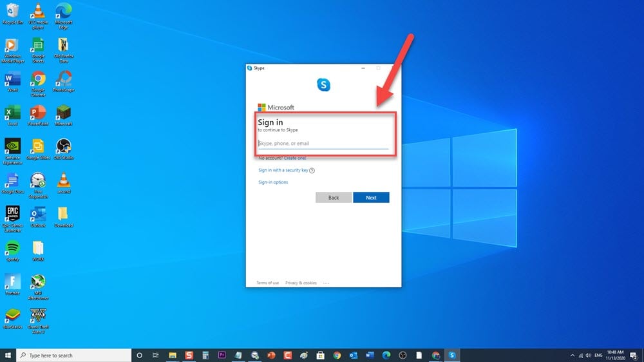This screenshot has width=644, height=362.
Task: Select the Download folder on desktop
Action: (64, 217)
